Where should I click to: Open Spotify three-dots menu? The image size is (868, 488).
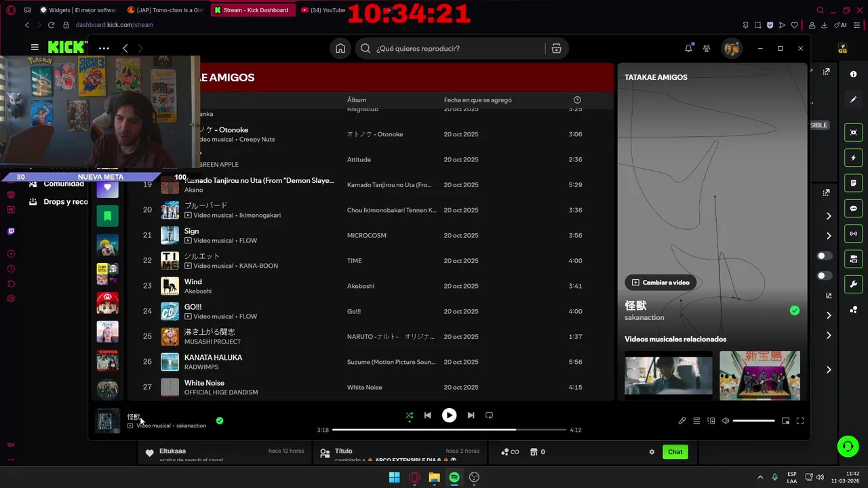[104, 48]
